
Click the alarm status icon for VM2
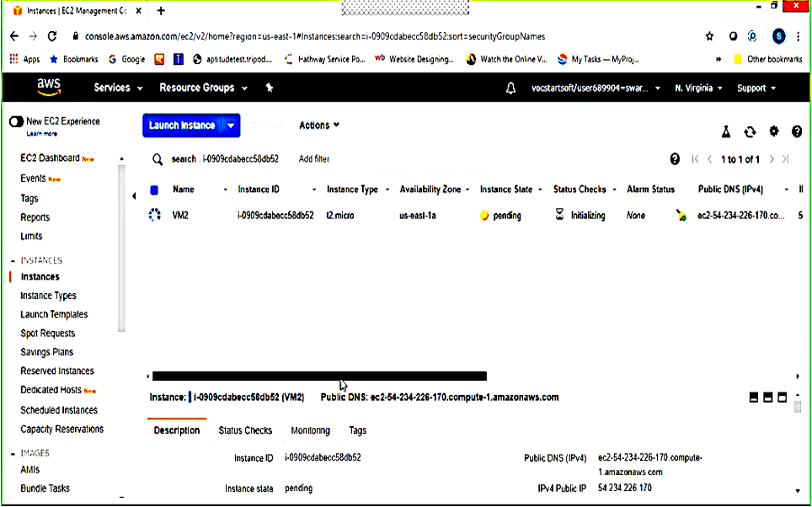[x=681, y=216]
